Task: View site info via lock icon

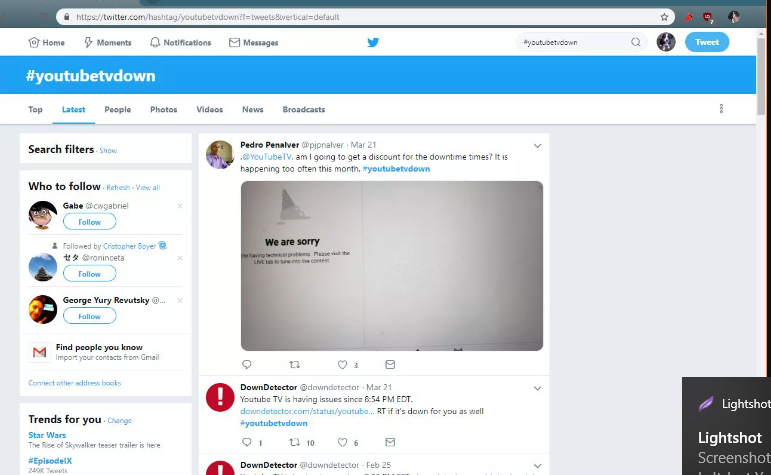Action: tap(66, 17)
